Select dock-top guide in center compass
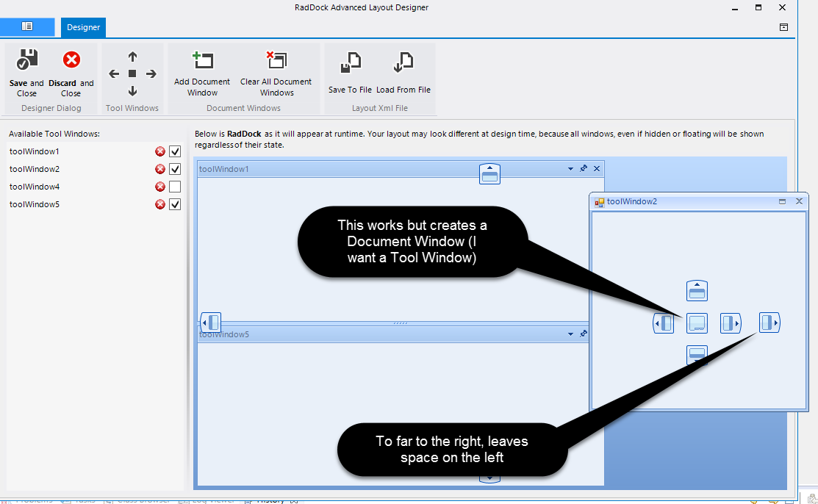This screenshot has height=504, width=818. [697, 291]
